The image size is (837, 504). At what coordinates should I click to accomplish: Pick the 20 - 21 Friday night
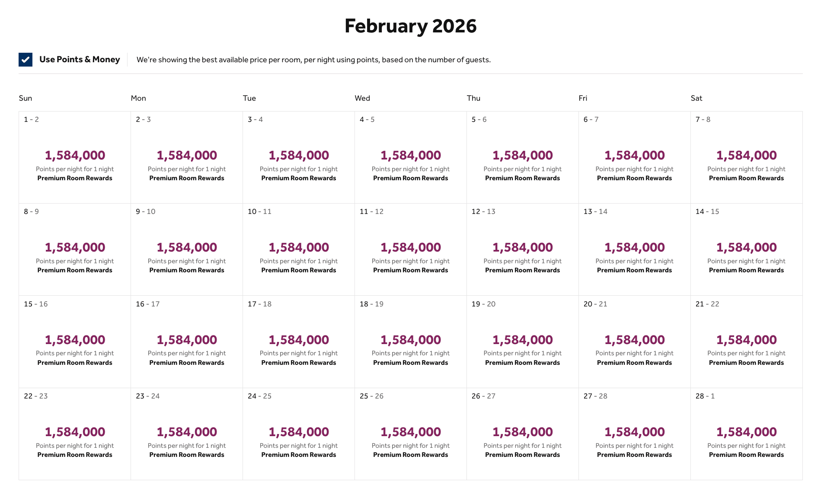634,342
